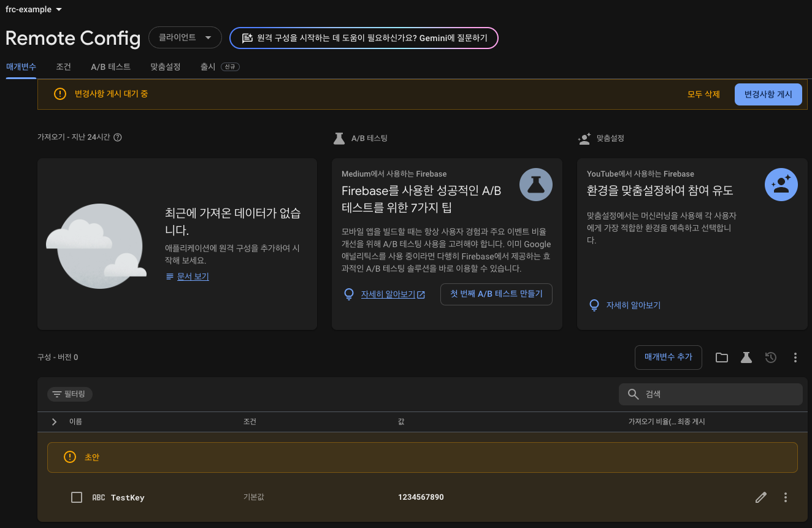This screenshot has width=812, height=528.
Task: Click the cloud illustration on the empty data card
Action: pos(96,246)
